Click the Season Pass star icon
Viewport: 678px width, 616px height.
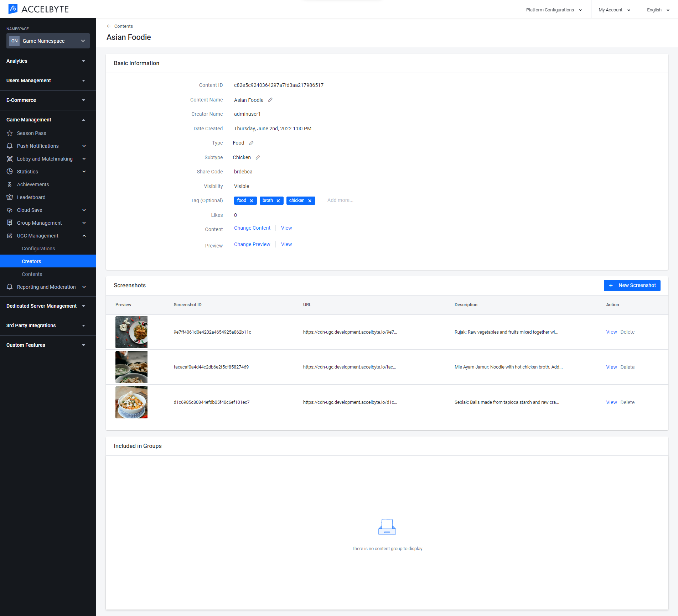10,133
